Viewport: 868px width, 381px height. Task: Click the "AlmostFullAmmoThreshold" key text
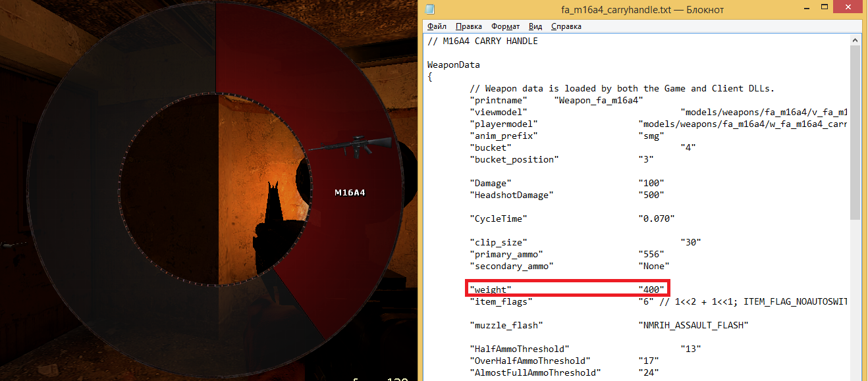(535, 372)
